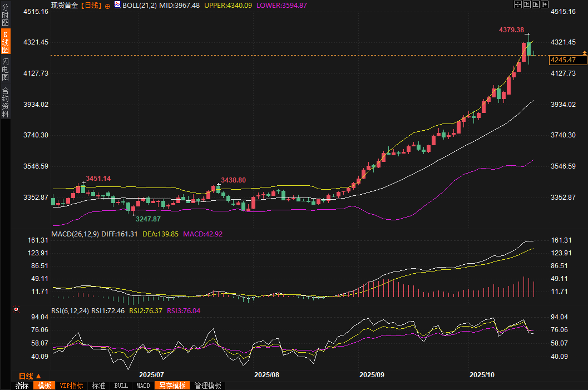Viewport: 588px width, 390px height.
Task: Open the 日线 period dropdown at bottom left
Action: [29, 376]
